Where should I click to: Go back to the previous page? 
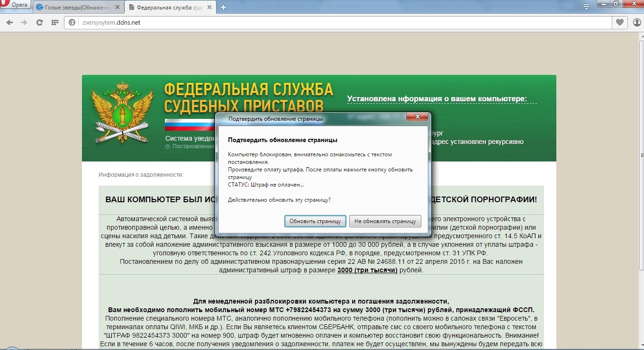(9, 22)
